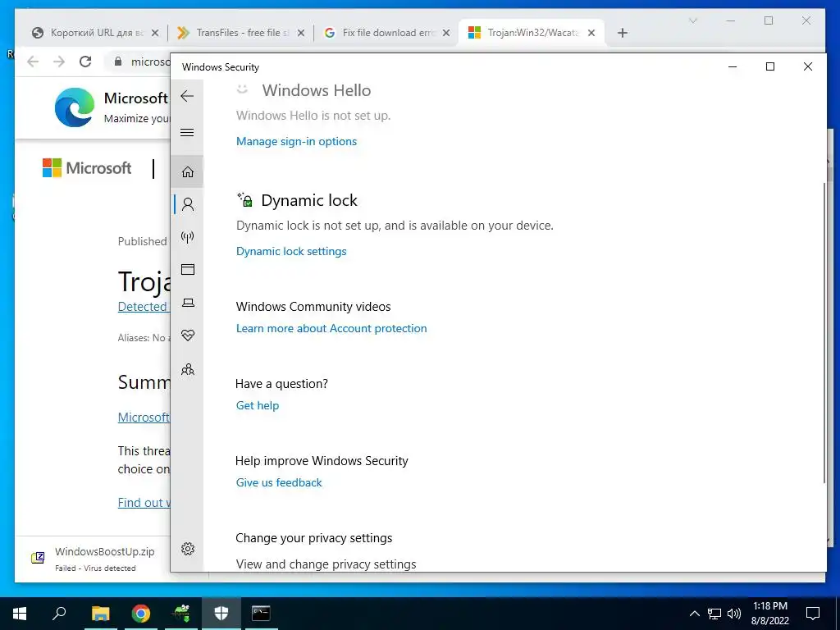Click Chrome's forward arrow
840x630 pixels.
click(x=59, y=62)
